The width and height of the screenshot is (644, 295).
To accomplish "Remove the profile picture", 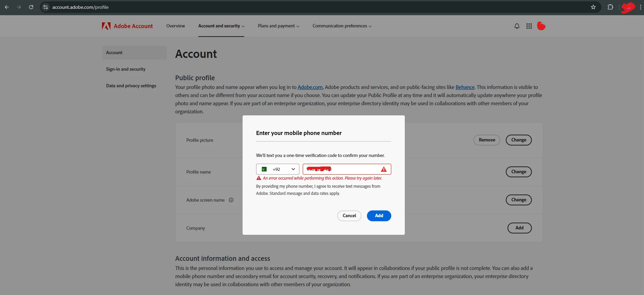I will coord(487,140).
